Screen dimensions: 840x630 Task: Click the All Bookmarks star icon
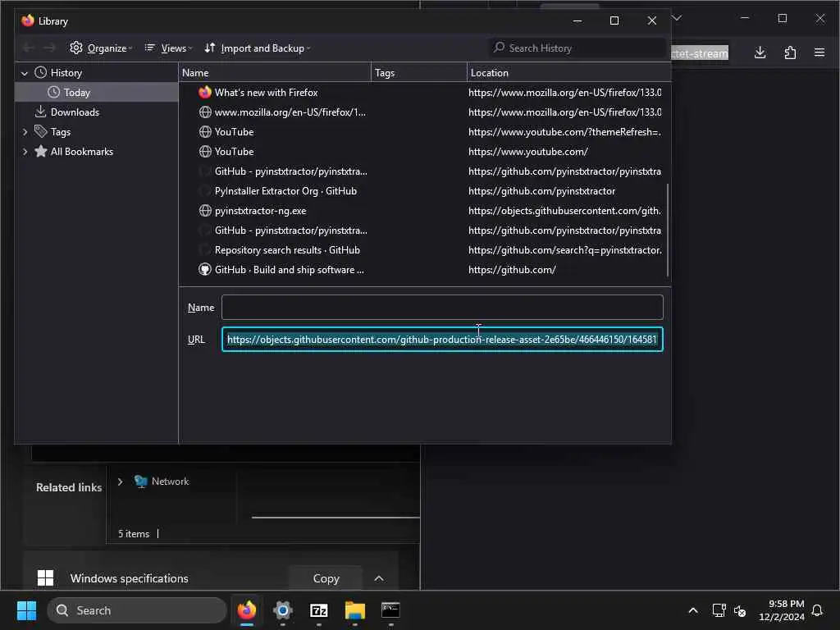tap(41, 151)
